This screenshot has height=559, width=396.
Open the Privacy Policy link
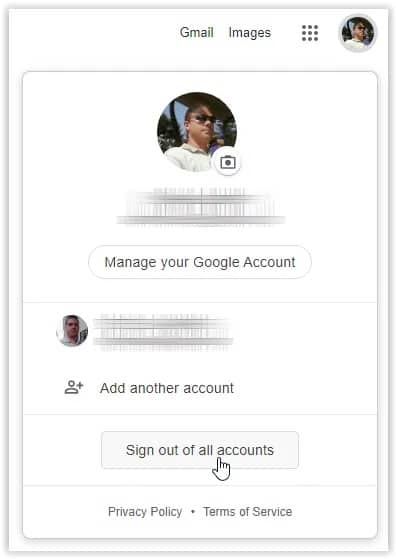click(145, 512)
